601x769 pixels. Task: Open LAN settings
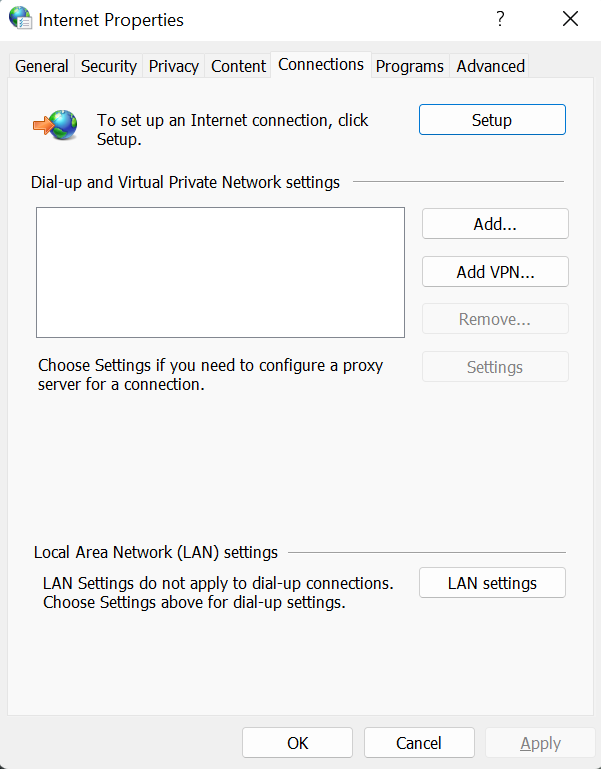[492, 583]
